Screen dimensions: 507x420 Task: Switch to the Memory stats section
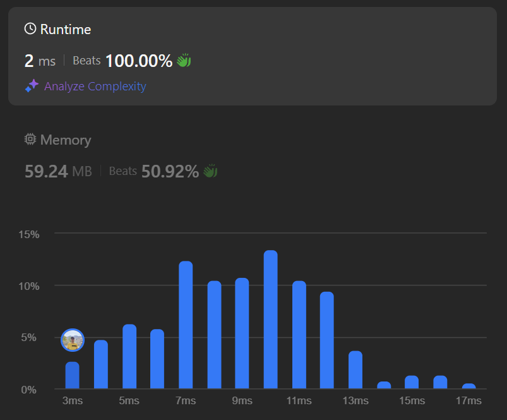point(65,140)
